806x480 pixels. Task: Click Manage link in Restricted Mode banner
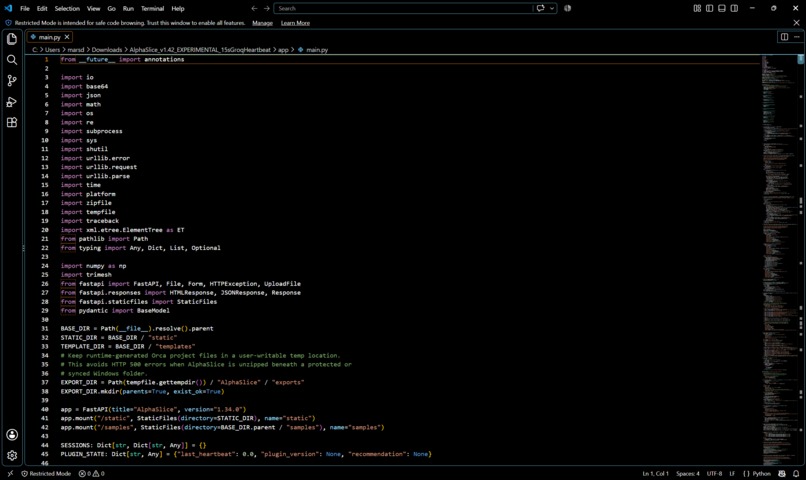tap(262, 23)
